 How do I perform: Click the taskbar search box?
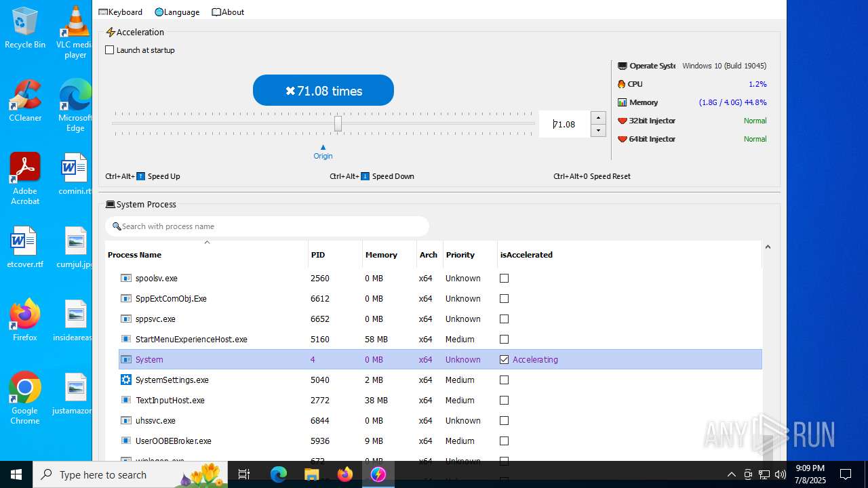pos(130,474)
